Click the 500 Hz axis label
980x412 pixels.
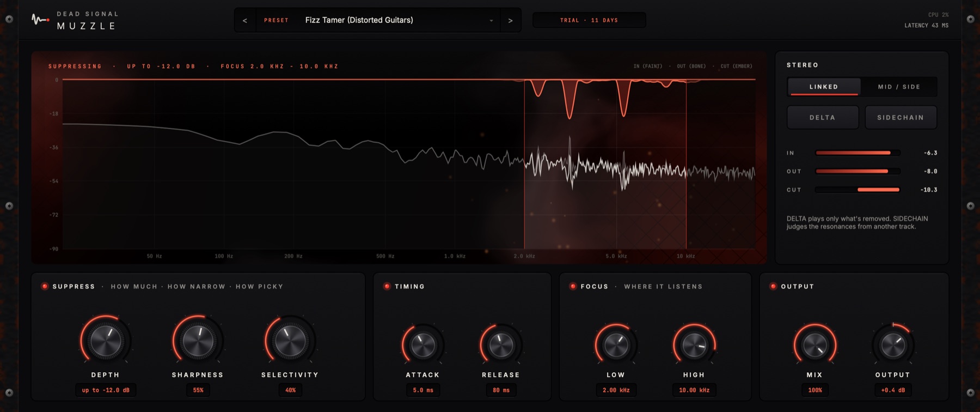385,256
